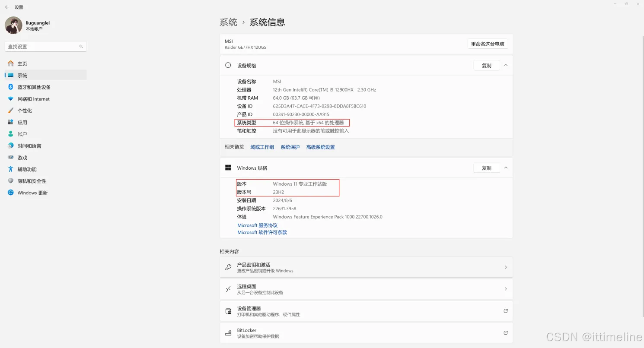Open Microsoft 软件许可条款 link
Viewport: 644px width, 348px height.
[x=262, y=232]
